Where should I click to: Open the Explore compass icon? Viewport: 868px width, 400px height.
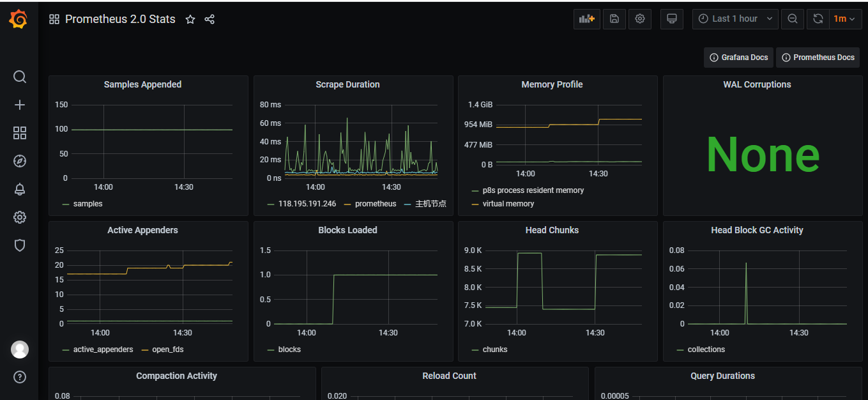20,161
